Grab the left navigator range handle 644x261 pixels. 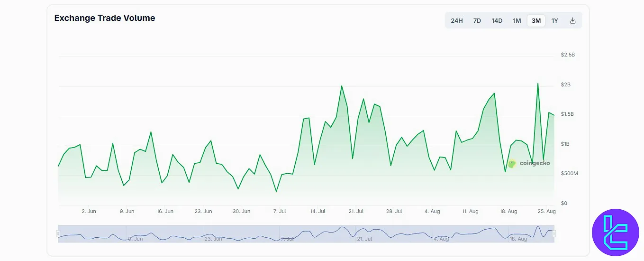pyautogui.click(x=58, y=233)
